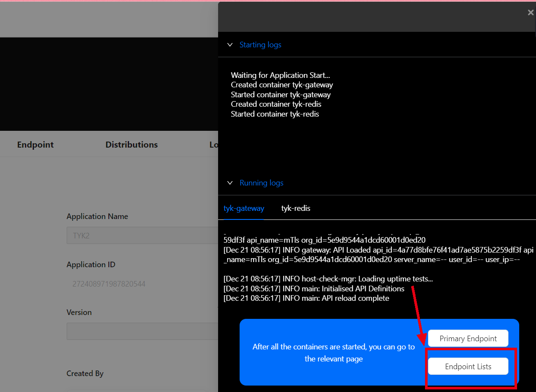This screenshot has width=536, height=392.
Task: Click the 'Loading uptime tests...' log entry
Action: click(x=328, y=279)
